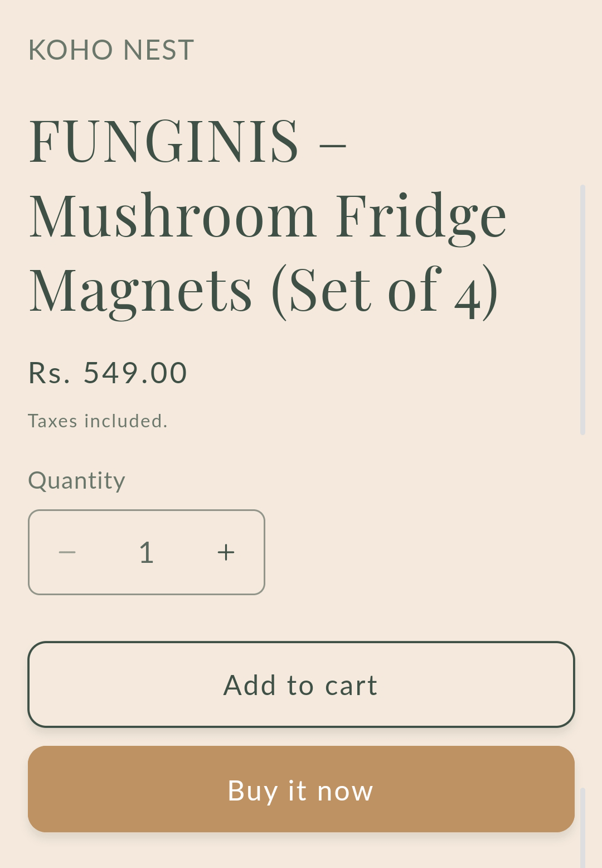Click the Rs. 549.00 price text
The height and width of the screenshot is (868, 602).
pos(108,373)
